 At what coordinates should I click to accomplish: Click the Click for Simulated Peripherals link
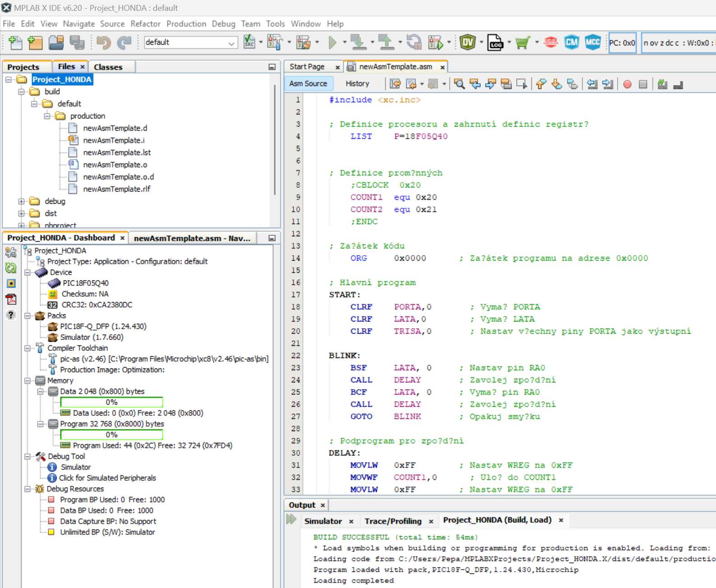point(107,478)
